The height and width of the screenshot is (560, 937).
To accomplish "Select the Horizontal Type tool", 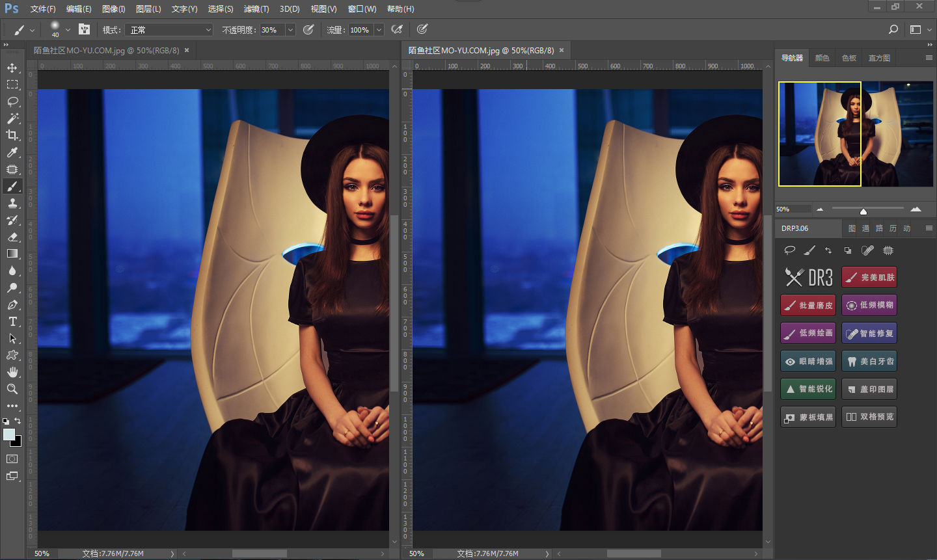I will point(12,321).
